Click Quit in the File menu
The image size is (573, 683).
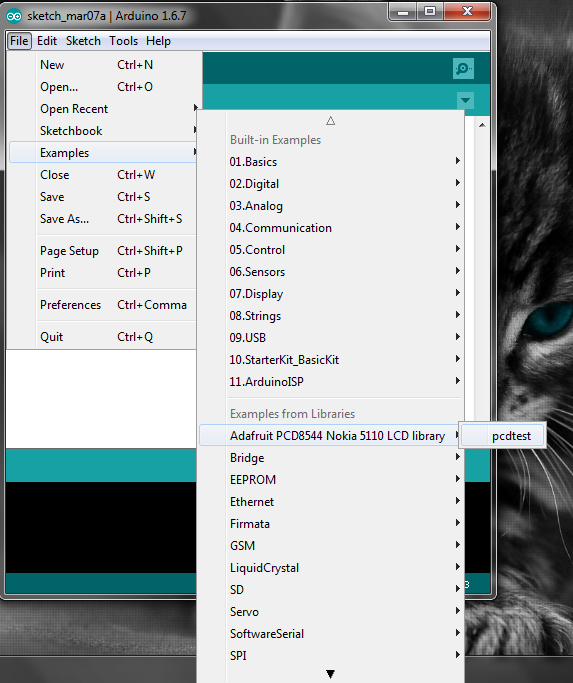(103, 337)
